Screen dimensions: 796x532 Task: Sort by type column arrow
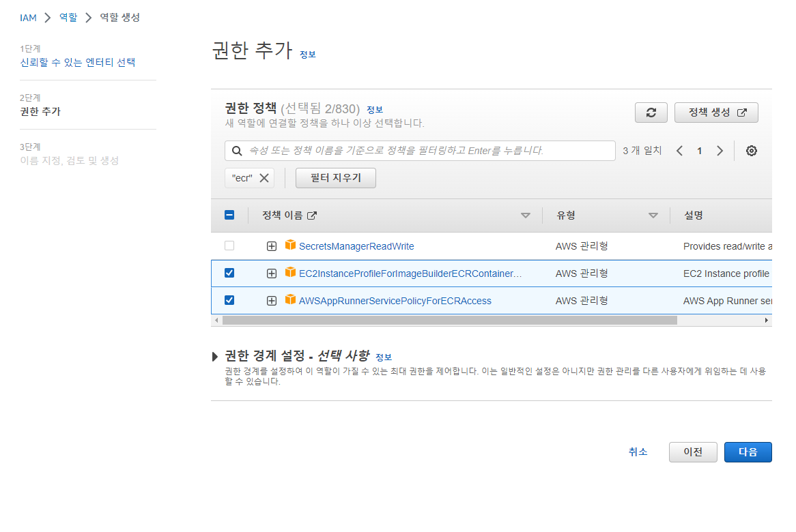click(653, 216)
